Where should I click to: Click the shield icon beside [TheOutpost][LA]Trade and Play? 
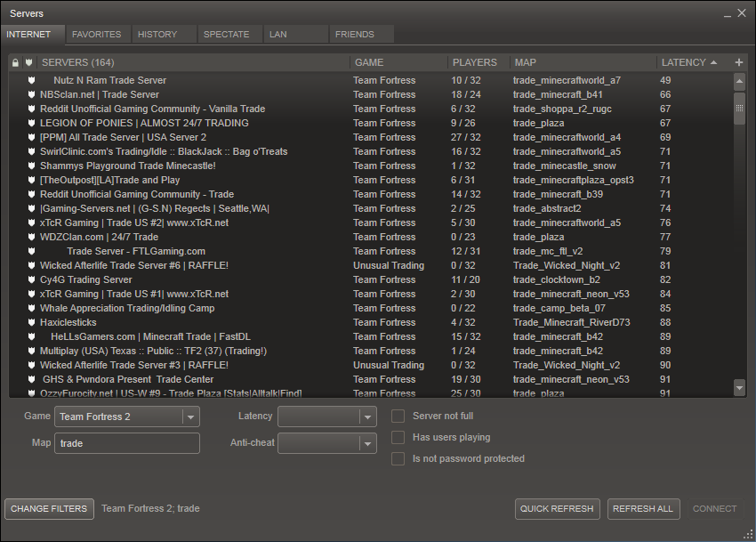click(x=31, y=180)
